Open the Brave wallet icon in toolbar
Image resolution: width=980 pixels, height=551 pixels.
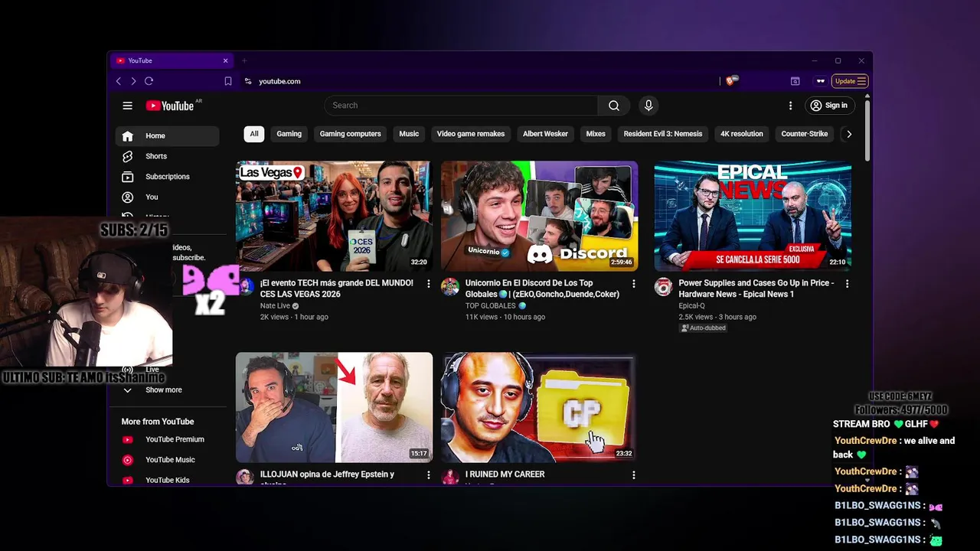coord(795,81)
